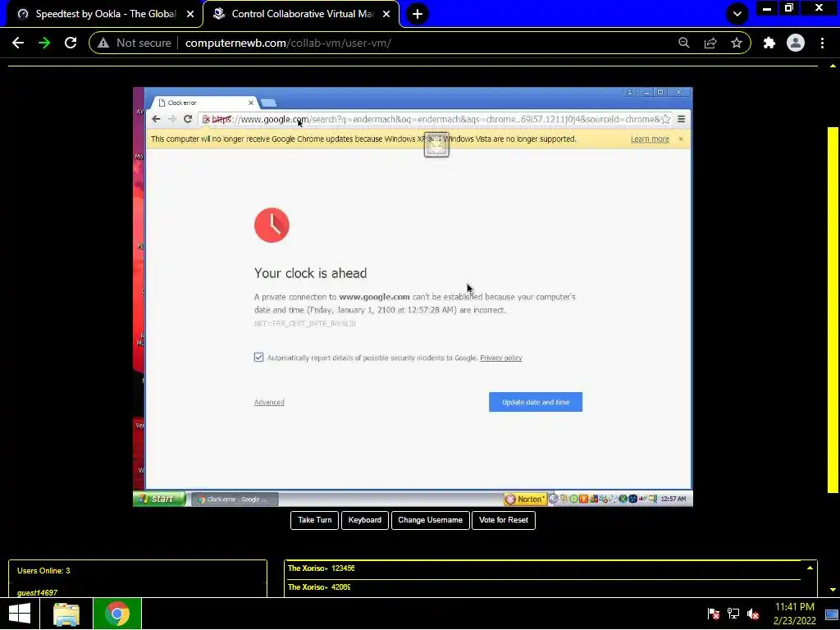This screenshot has height=630, width=840.
Task: Click the Users Online: 3 label
Action: click(x=43, y=571)
